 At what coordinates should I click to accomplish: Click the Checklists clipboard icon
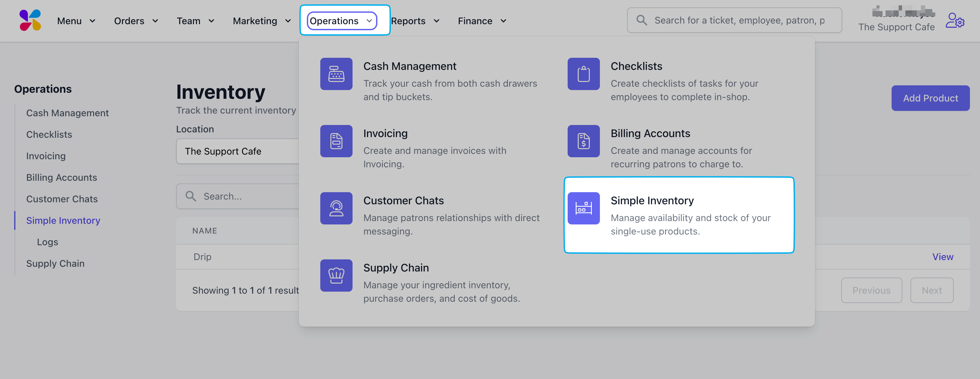tap(583, 74)
